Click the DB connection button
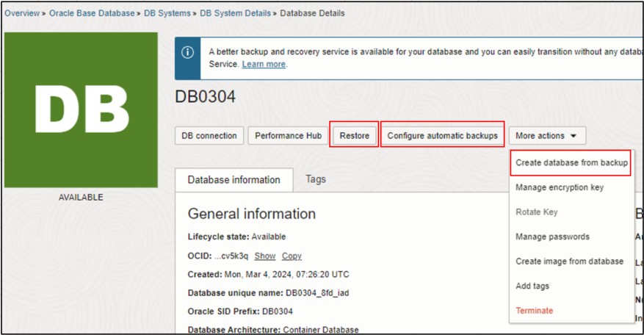 209,136
